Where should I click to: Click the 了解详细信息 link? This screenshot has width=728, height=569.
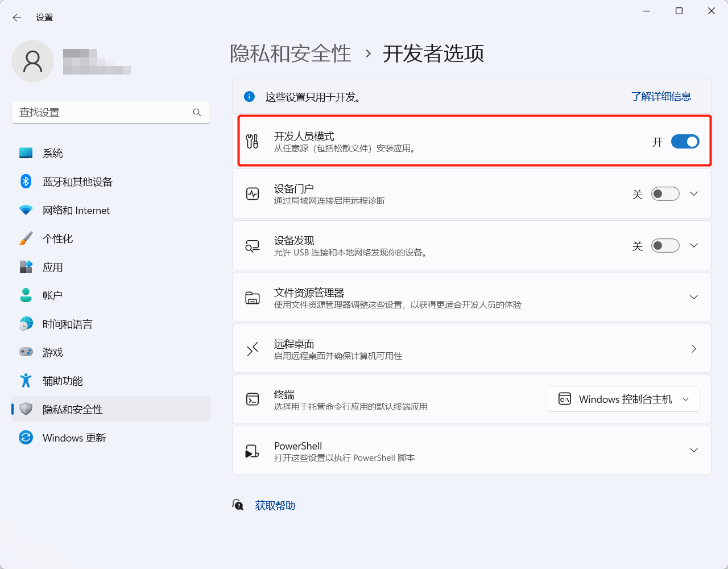pyautogui.click(x=661, y=97)
